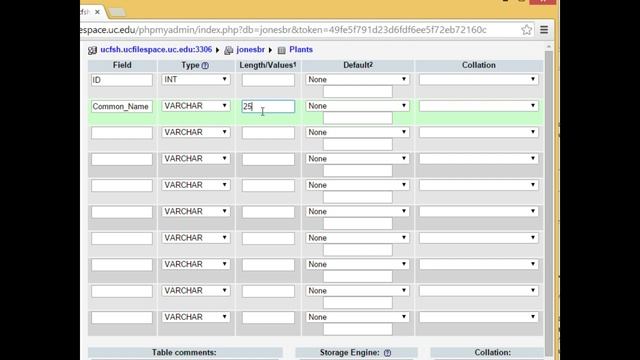The image size is (640, 360).
Task: Click the Field column header
Action: [x=122, y=65]
